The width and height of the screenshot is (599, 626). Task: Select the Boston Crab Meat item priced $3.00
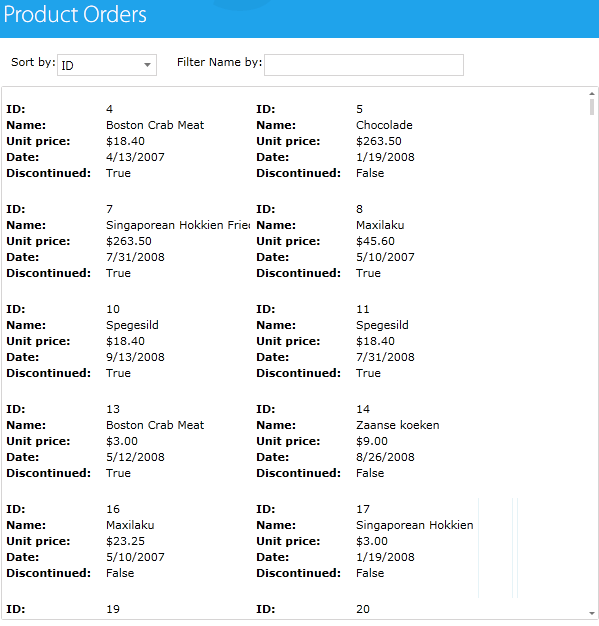[128, 441]
